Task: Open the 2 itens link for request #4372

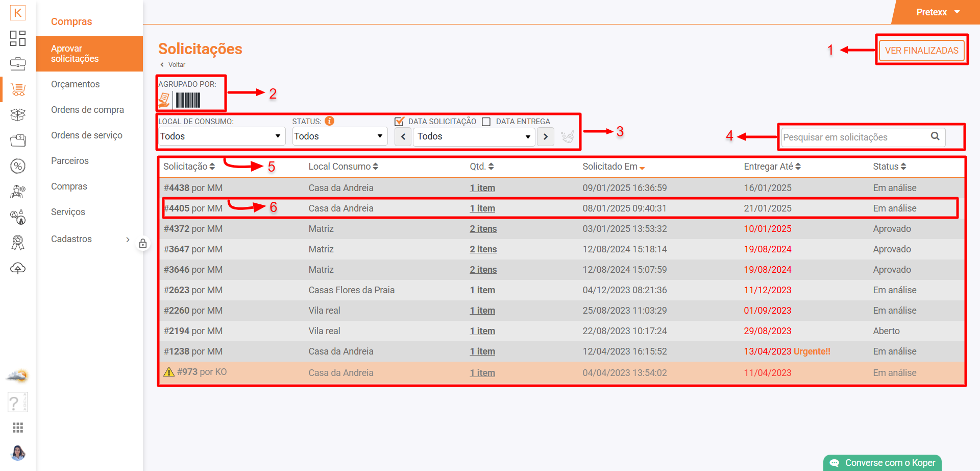Action: pos(483,229)
